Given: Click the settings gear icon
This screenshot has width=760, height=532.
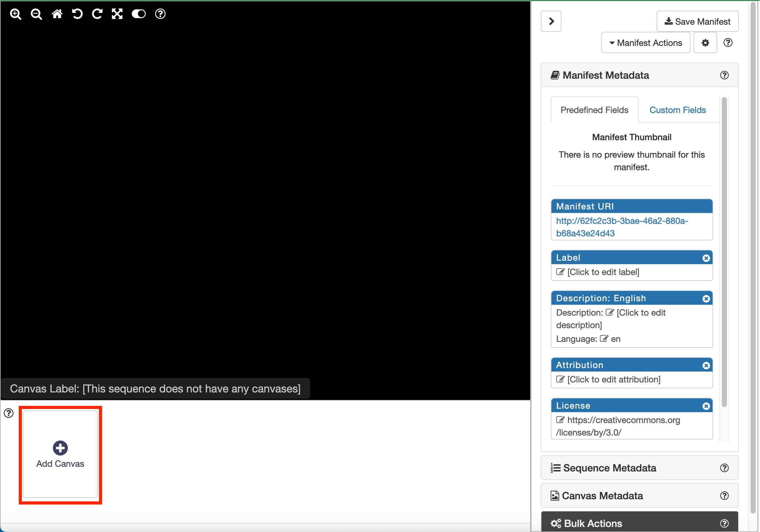Looking at the screenshot, I should click(706, 43).
